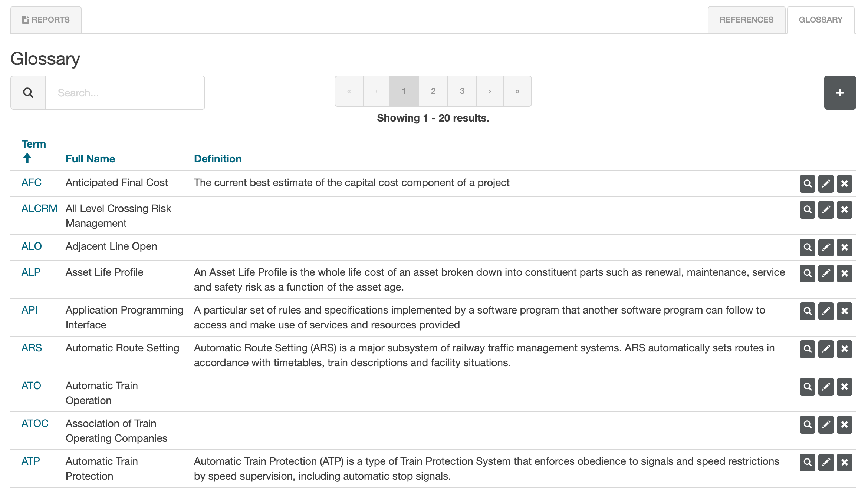Open the Reports tab
868x490 pixels.
click(x=46, y=20)
